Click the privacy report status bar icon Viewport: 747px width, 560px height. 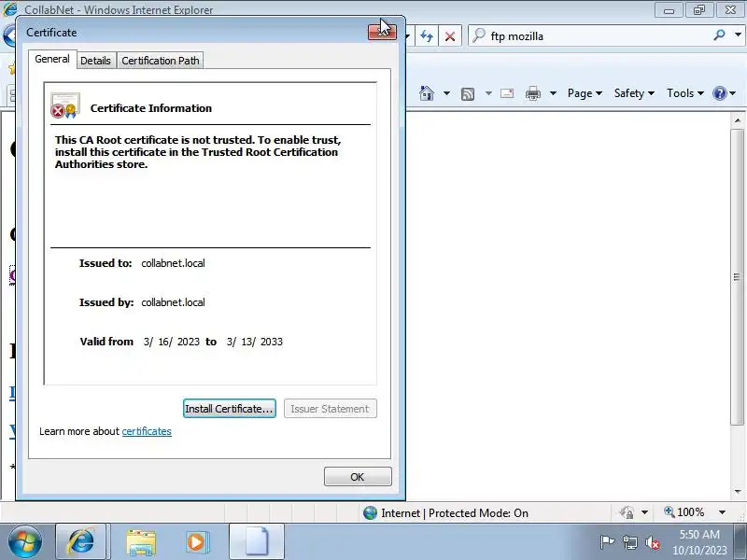(x=627, y=512)
